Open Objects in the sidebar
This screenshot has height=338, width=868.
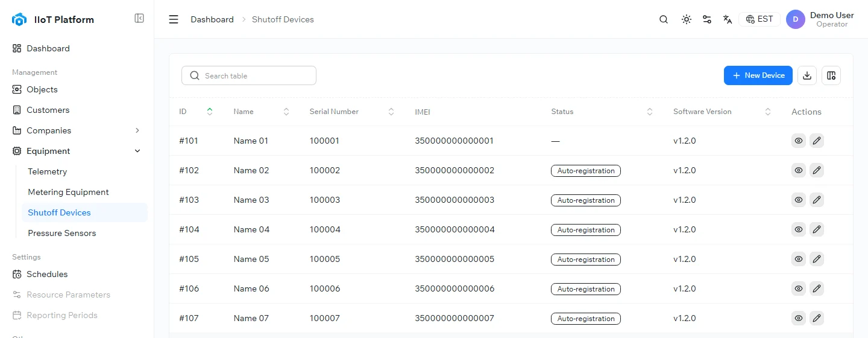(77, 89)
